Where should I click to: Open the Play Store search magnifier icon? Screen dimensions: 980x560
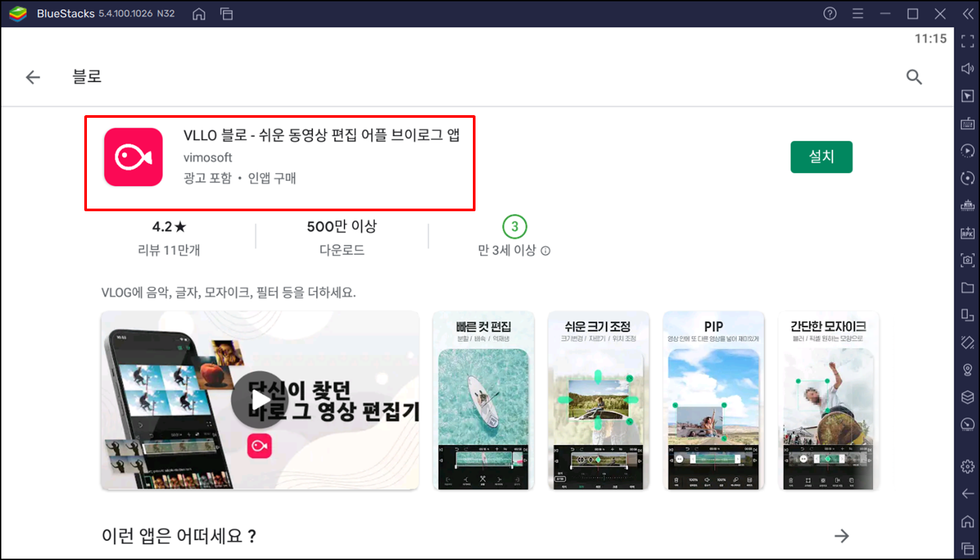click(914, 77)
